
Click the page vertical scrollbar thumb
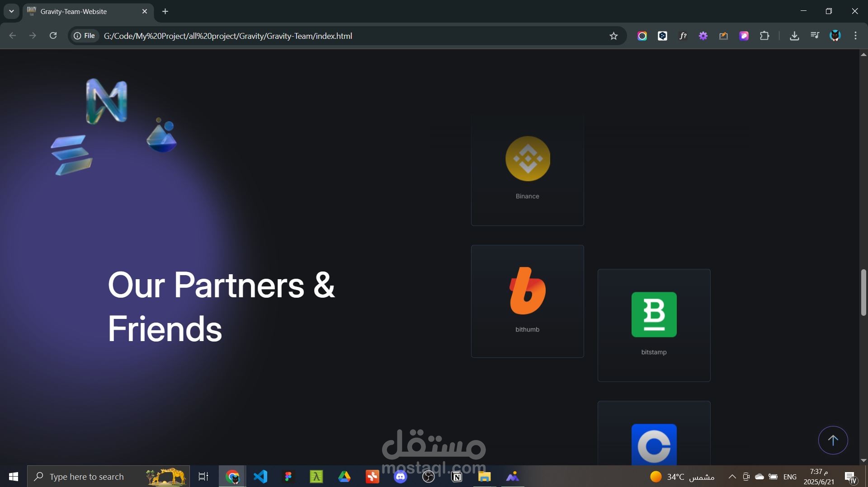point(863,292)
